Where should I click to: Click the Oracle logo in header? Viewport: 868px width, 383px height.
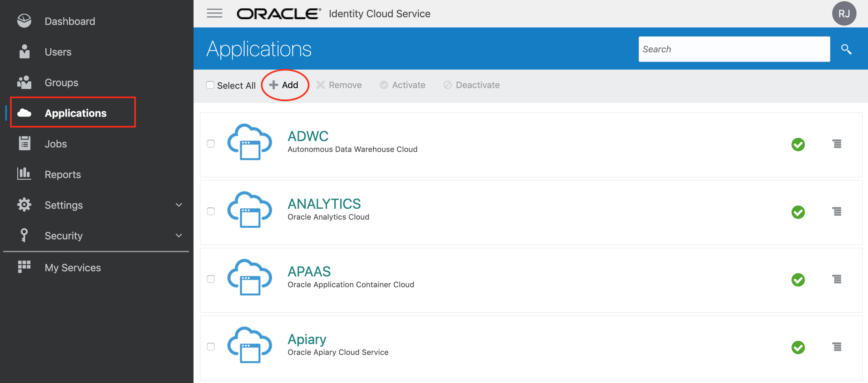(278, 14)
